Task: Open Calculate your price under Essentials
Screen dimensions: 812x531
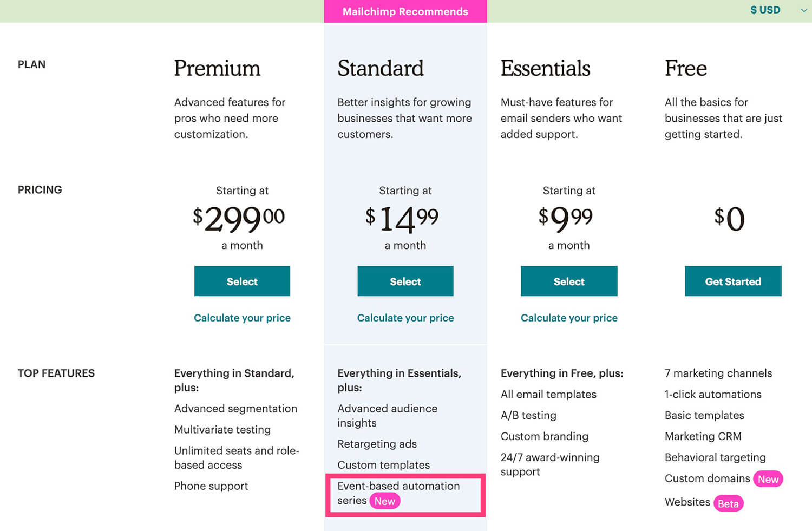Action: 569,318
